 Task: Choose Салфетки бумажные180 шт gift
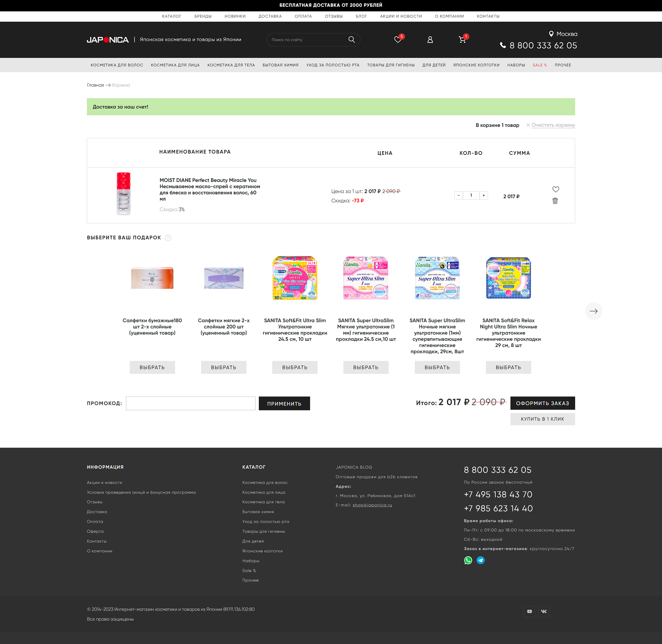pos(152,367)
